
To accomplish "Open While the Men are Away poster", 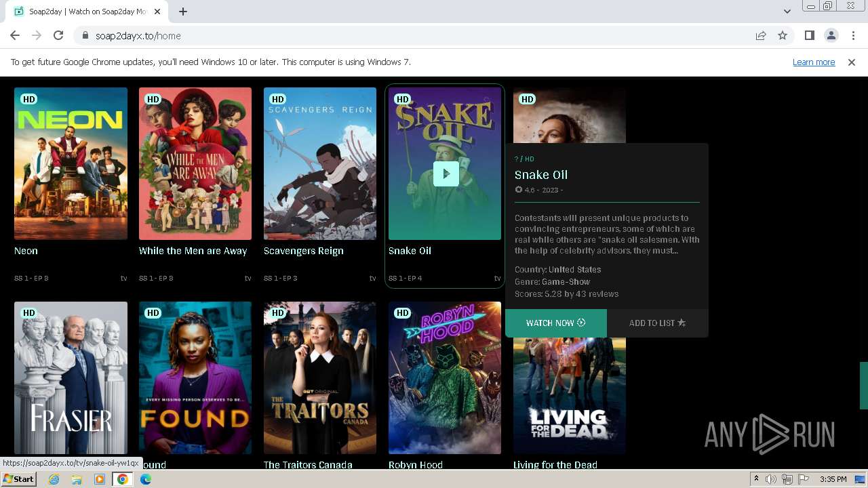I will pos(195,163).
